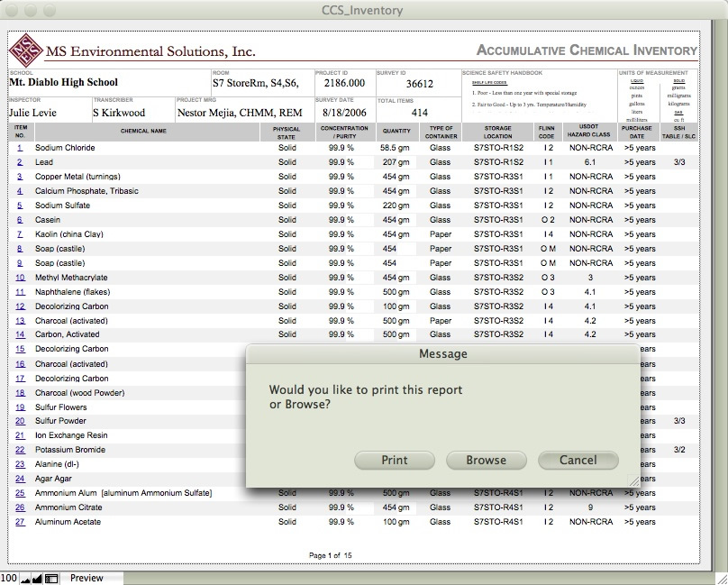Click the zoom out mountain icon
This screenshot has height=585, width=728.
25,579
